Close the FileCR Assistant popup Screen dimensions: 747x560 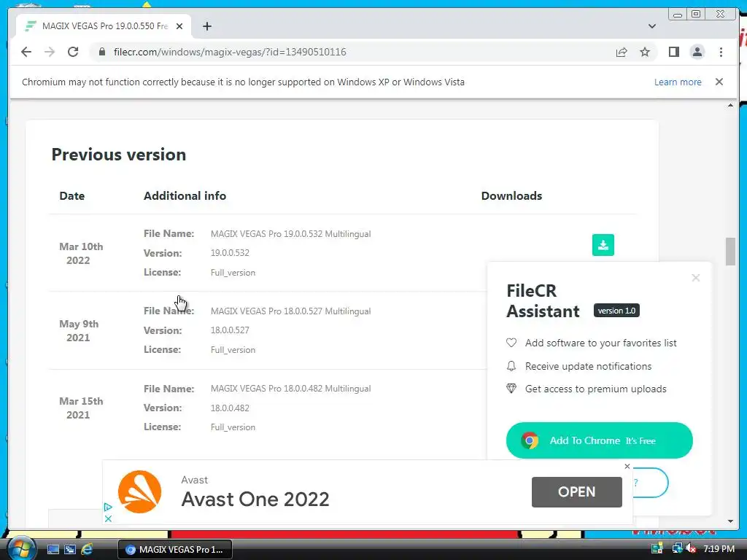click(x=695, y=278)
